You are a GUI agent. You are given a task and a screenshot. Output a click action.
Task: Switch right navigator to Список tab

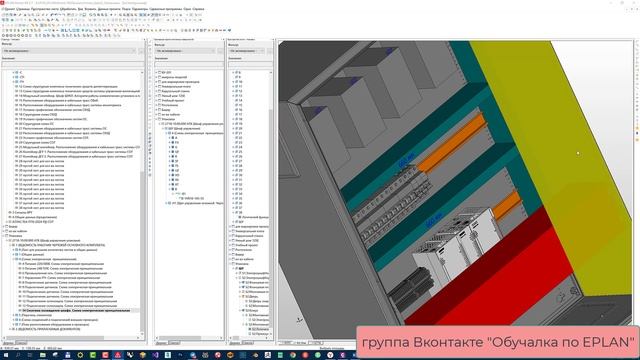click(247, 343)
